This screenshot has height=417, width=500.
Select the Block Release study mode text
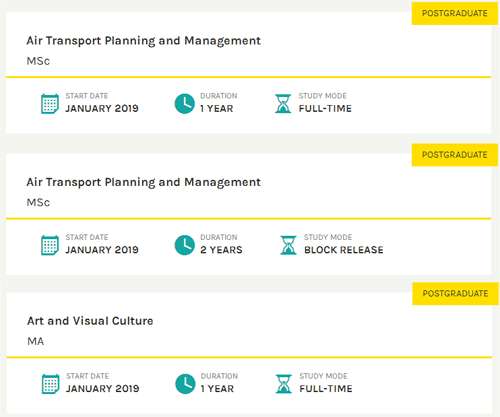point(344,250)
